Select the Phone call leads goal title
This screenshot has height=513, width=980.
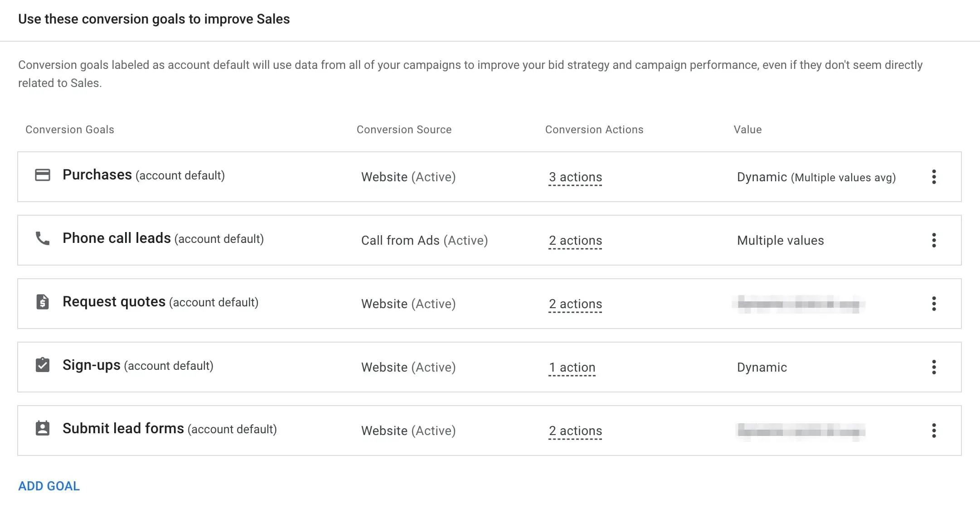click(116, 238)
